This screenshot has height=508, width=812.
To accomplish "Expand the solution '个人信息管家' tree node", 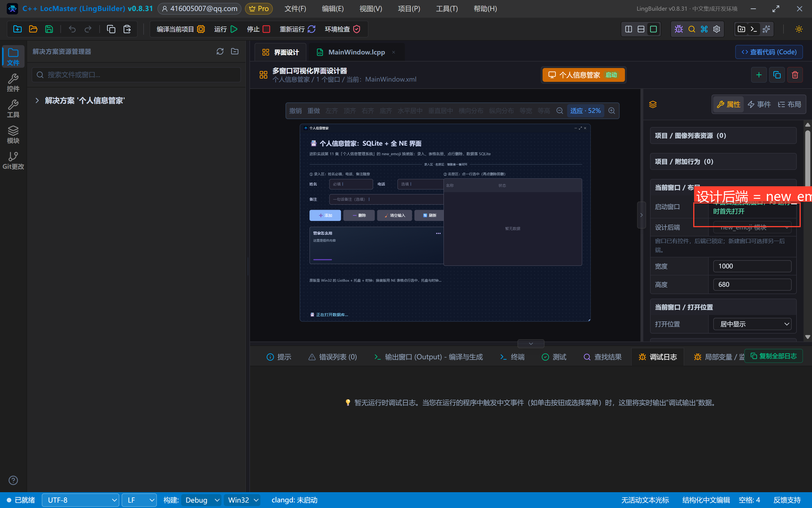I will 37,100.
